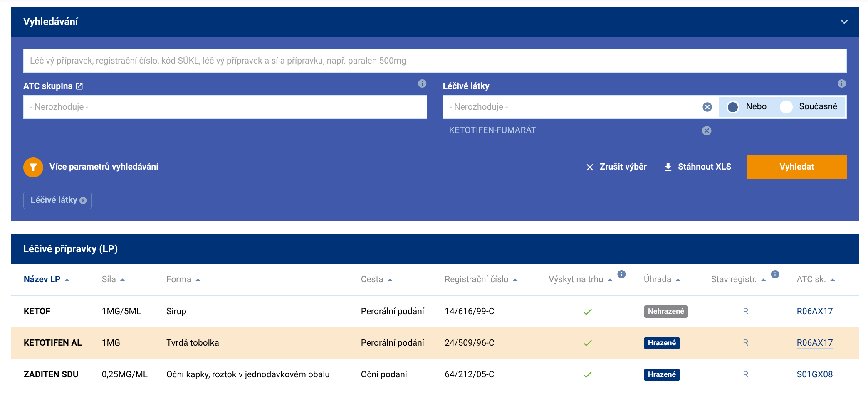
Task: Collapse the Vyhledávání panel chevron
Action: (x=844, y=22)
